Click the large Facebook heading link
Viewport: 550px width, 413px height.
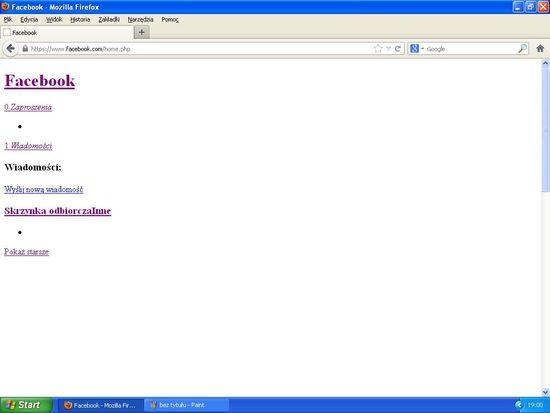coord(40,81)
